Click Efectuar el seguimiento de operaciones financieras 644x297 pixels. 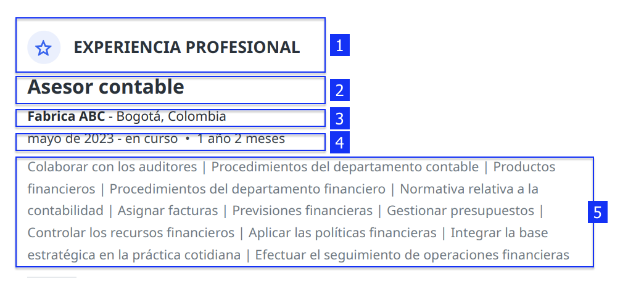(x=412, y=254)
